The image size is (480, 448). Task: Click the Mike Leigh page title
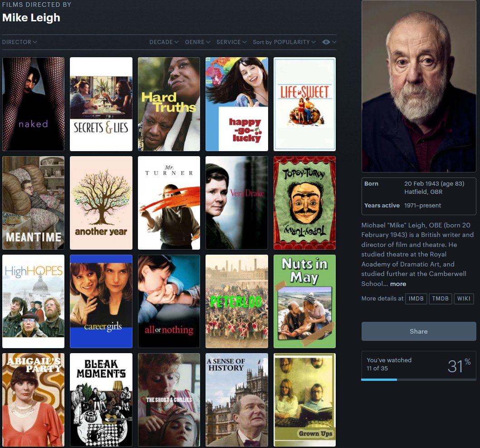click(31, 17)
